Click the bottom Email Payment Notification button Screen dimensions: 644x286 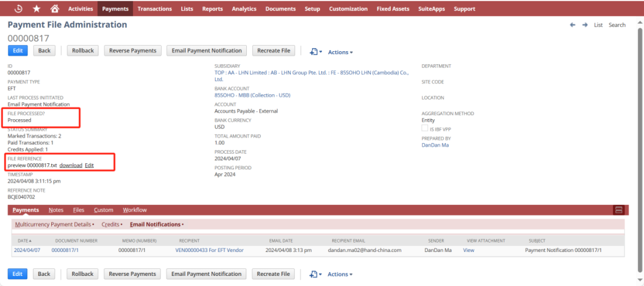206,273
